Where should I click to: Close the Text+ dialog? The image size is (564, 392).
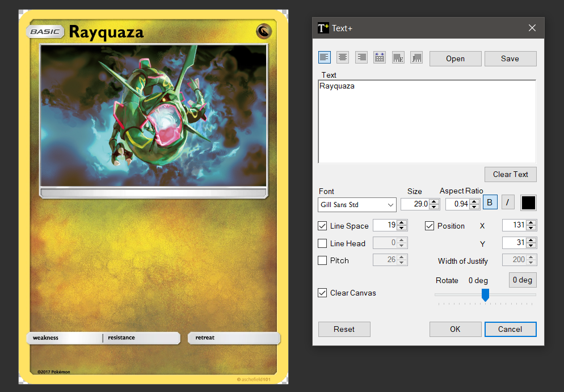coord(532,28)
